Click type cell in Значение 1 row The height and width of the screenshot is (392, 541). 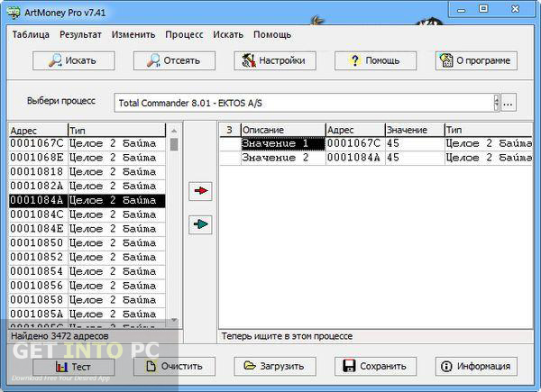pyautogui.click(x=489, y=143)
